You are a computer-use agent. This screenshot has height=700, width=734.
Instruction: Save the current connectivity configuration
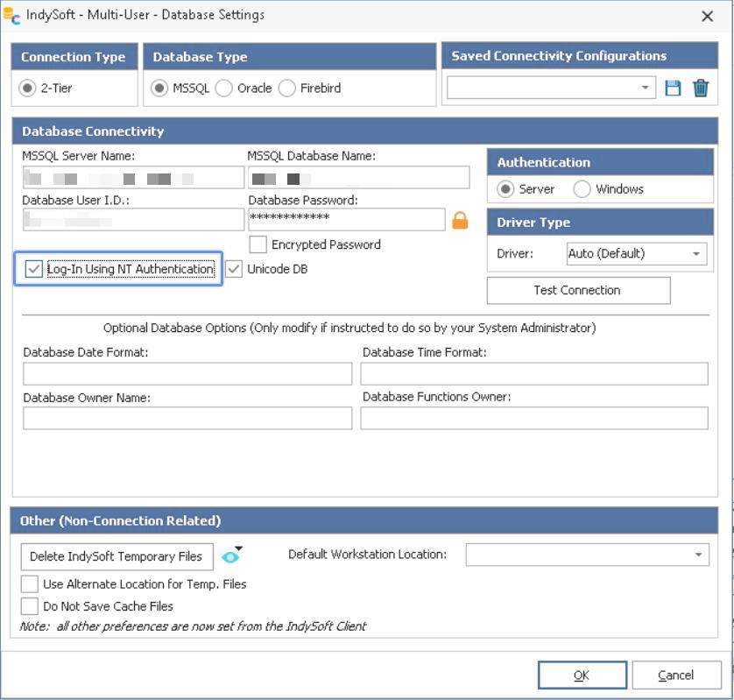tap(673, 88)
